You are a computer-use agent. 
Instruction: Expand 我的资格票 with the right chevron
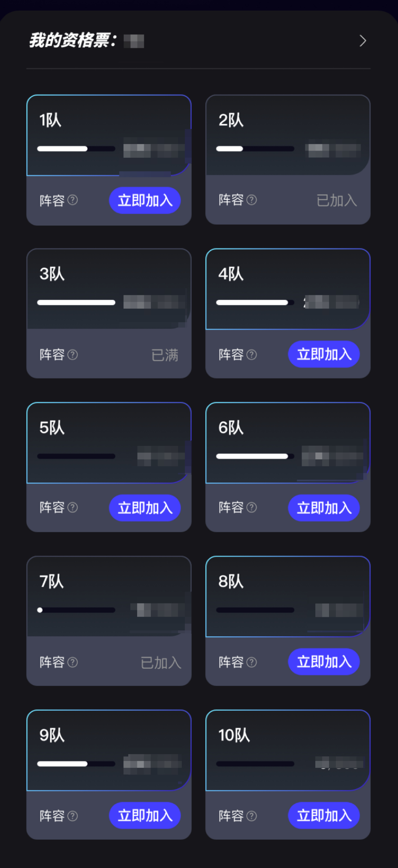click(x=363, y=41)
